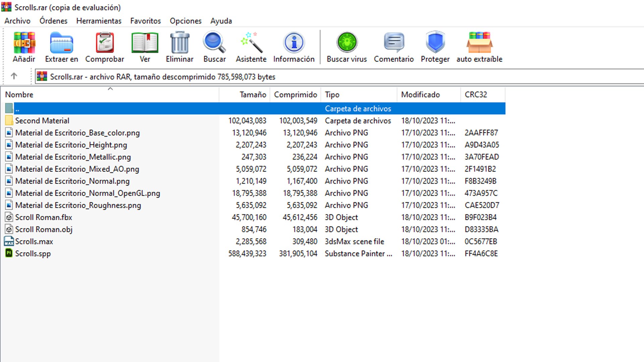Open the Opciones menu

click(185, 21)
